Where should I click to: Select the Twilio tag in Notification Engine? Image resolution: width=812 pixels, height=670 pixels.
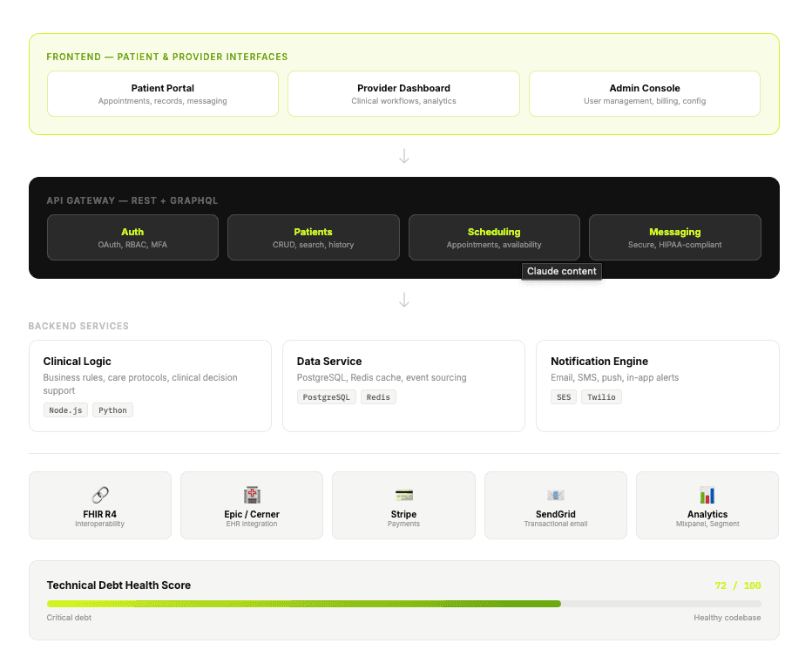point(601,397)
